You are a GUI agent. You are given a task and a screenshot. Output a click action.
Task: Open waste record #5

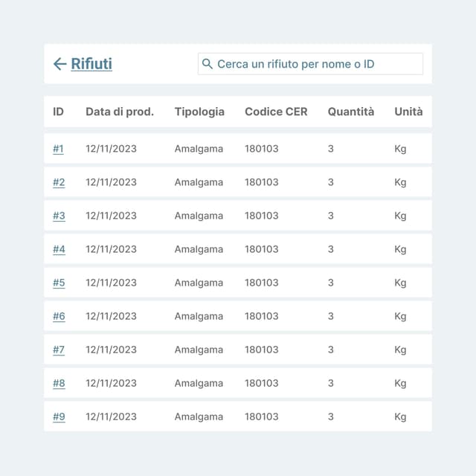pos(59,283)
